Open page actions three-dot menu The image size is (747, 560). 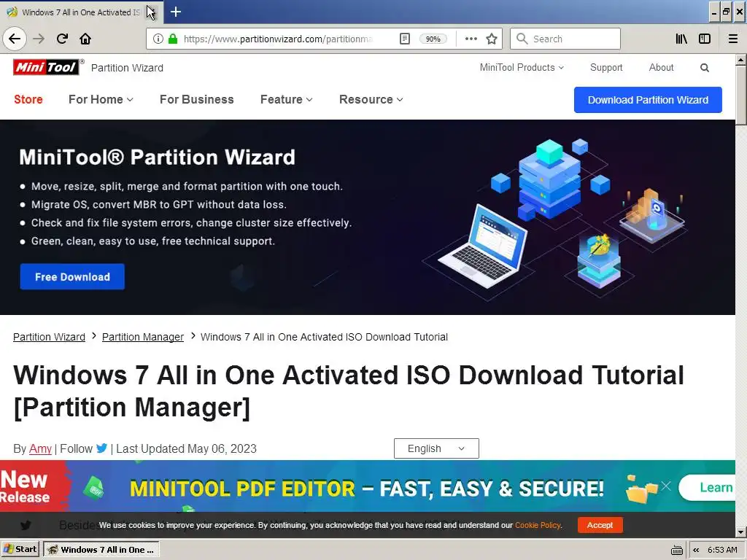471,39
